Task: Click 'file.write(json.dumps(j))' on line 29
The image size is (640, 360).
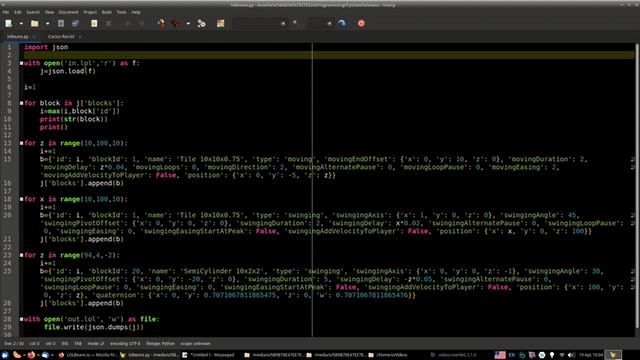Action: point(94,327)
